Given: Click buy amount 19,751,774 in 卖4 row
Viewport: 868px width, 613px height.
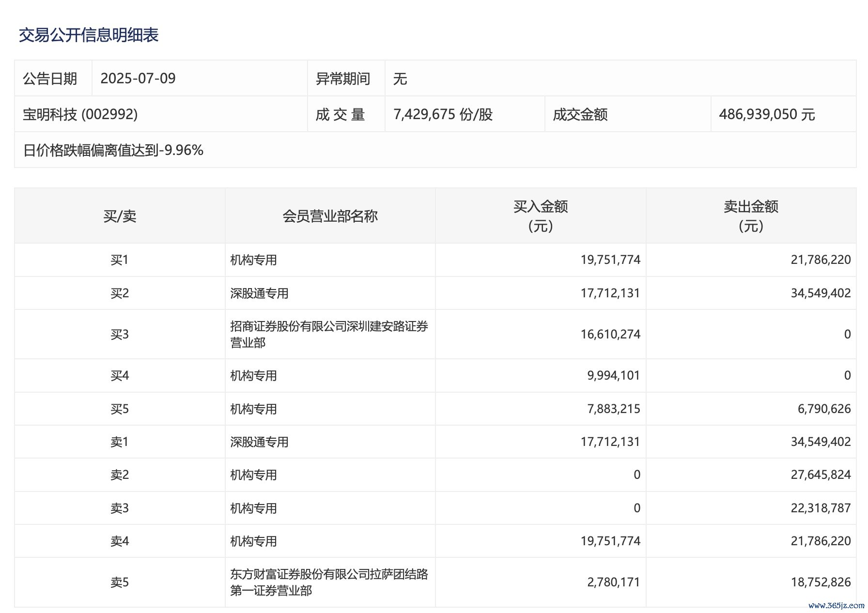Looking at the screenshot, I should point(610,541).
